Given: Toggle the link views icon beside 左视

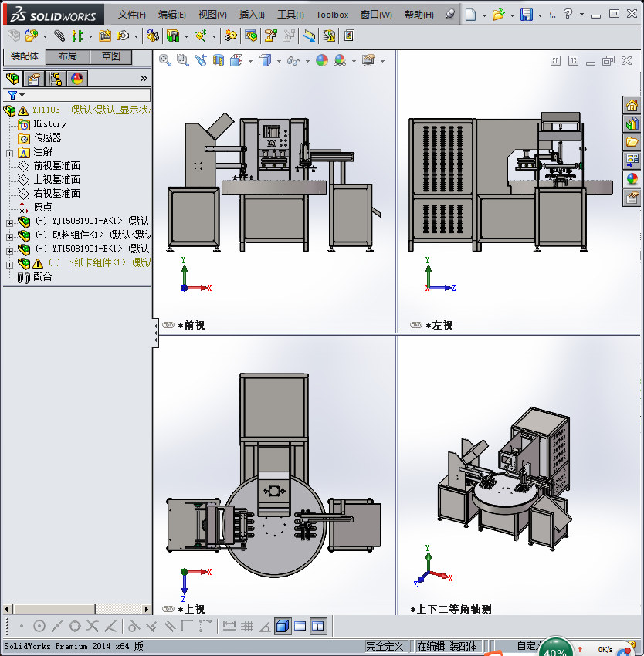Looking at the screenshot, I should pyautogui.click(x=416, y=325).
